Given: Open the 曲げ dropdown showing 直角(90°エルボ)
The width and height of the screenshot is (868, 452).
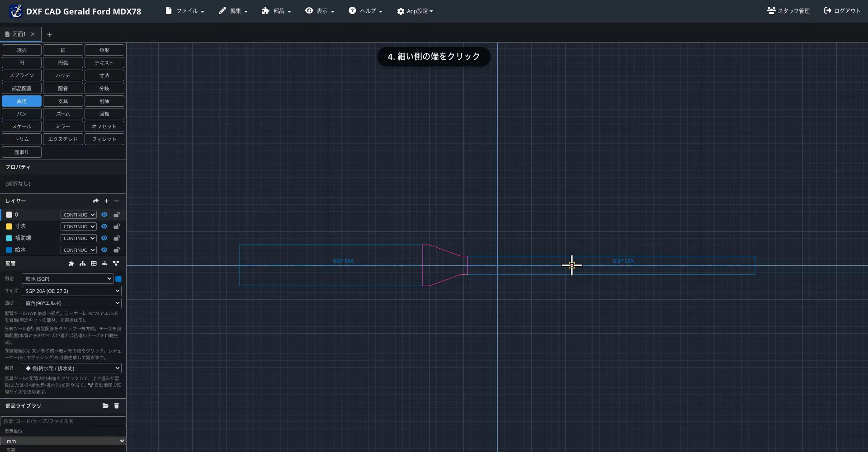Looking at the screenshot, I should pyautogui.click(x=71, y=303).
